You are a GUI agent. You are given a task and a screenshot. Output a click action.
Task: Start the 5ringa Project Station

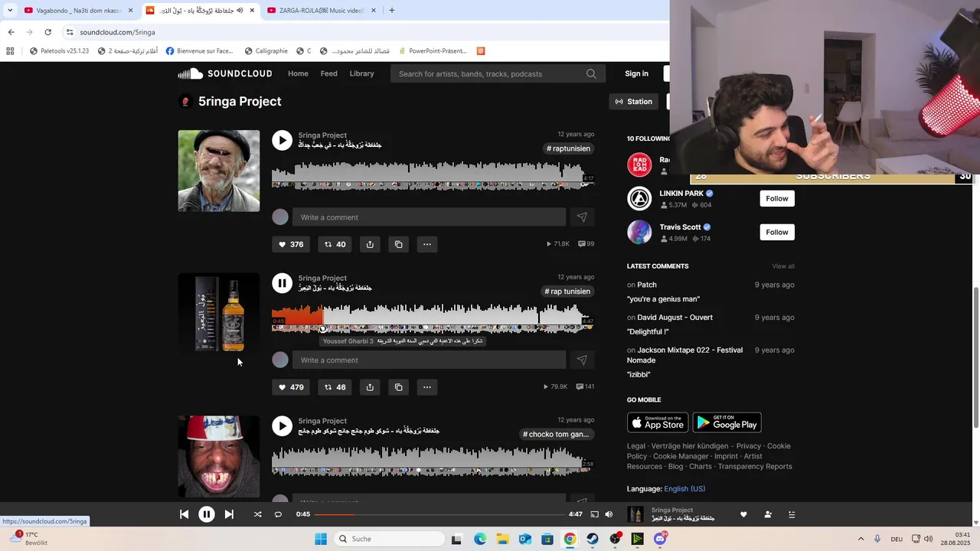[x=634, y=101]
